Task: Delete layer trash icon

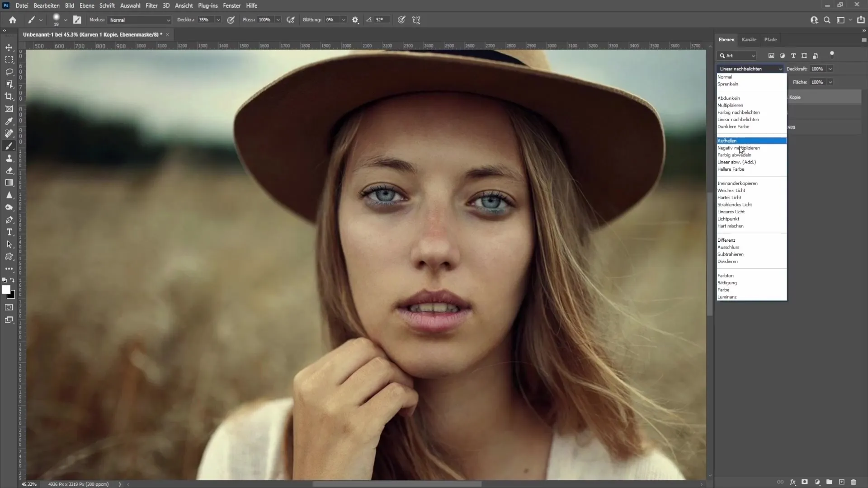Action: point(854,482)
